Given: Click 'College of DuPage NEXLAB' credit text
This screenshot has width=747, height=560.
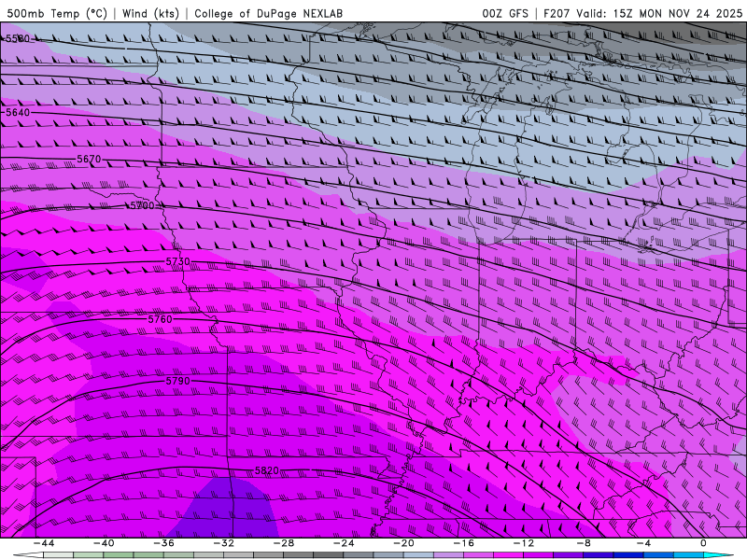Looking at the screenshot, I should (268, 13).
